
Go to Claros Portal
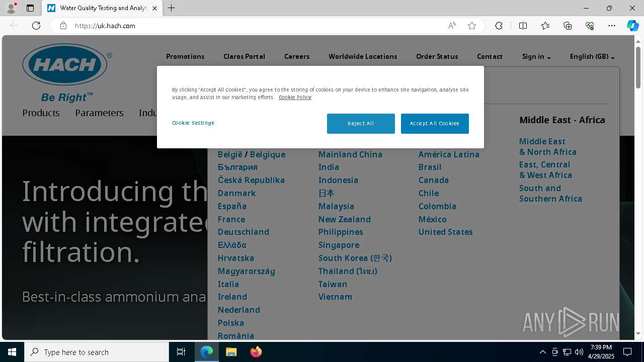(x=244, y=56)
